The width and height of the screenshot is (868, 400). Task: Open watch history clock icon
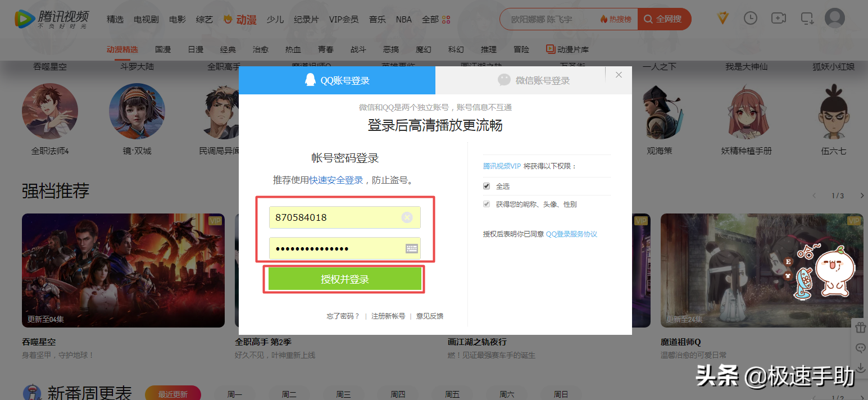click(751, 18)
